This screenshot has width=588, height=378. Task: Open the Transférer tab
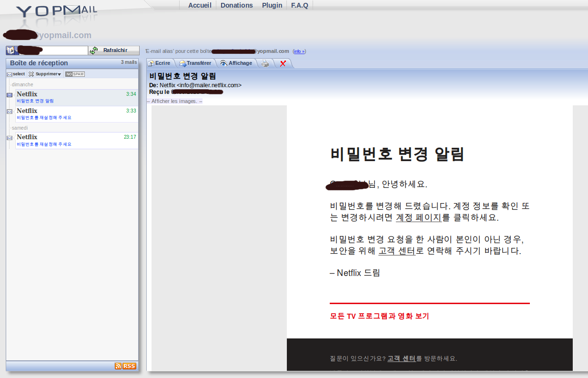pyautogui.click(x=195, y=63)
